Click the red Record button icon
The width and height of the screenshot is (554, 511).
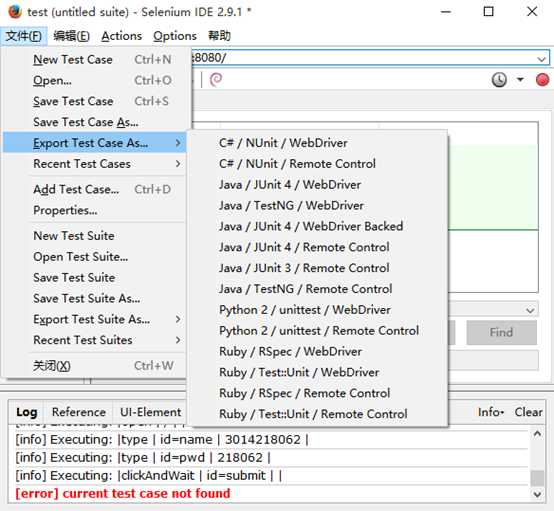(542, 80)
